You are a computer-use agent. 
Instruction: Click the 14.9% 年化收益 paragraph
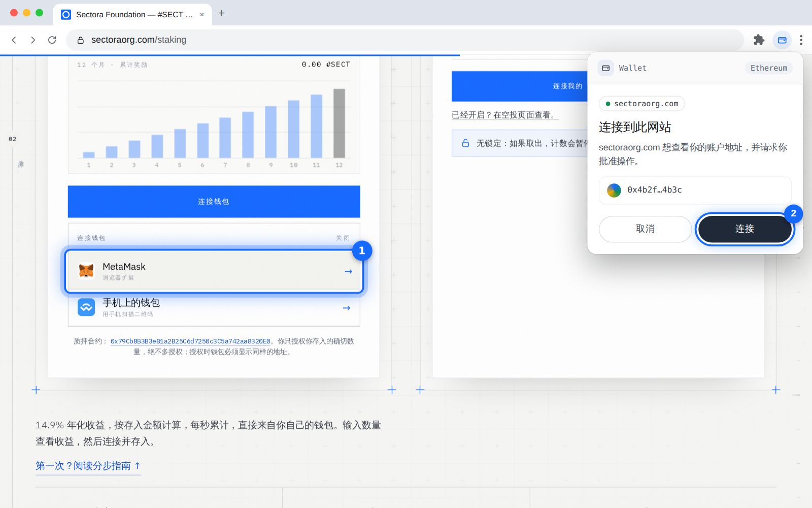click(208, 433)
